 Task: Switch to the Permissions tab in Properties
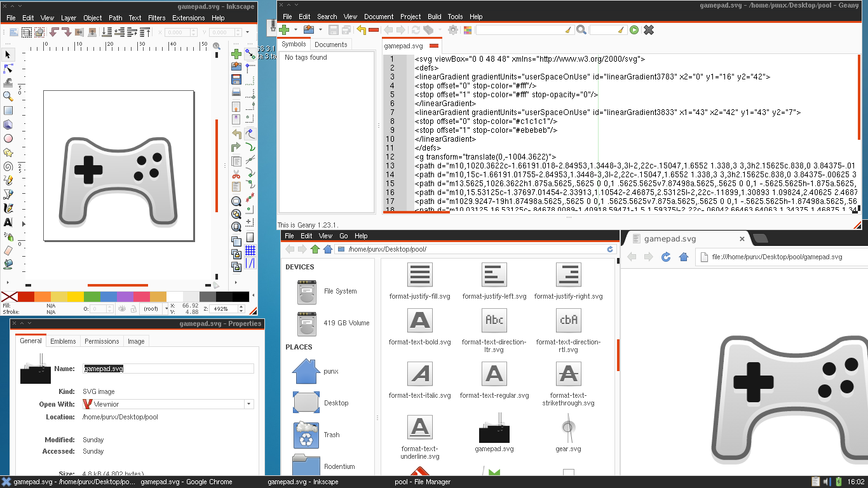click(102, 341)
